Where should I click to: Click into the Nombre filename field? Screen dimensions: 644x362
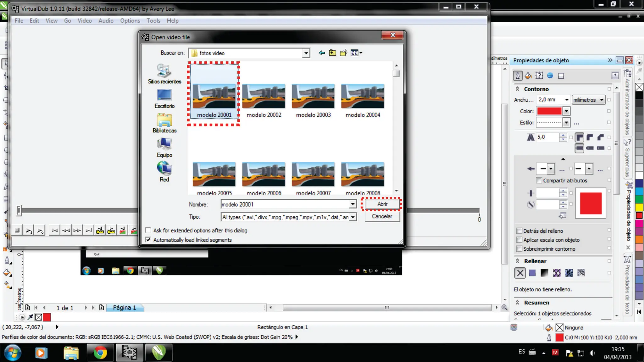(x=285, y=204)
